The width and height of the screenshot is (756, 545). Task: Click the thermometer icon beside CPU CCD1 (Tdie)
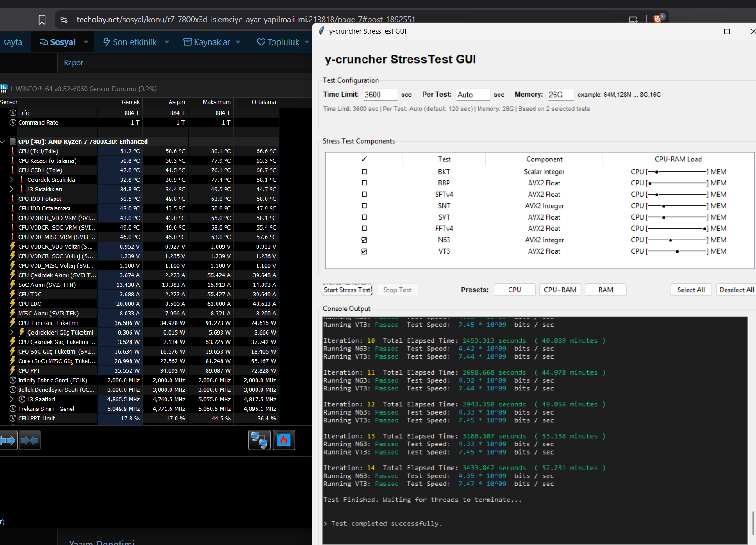click(13, 170)
